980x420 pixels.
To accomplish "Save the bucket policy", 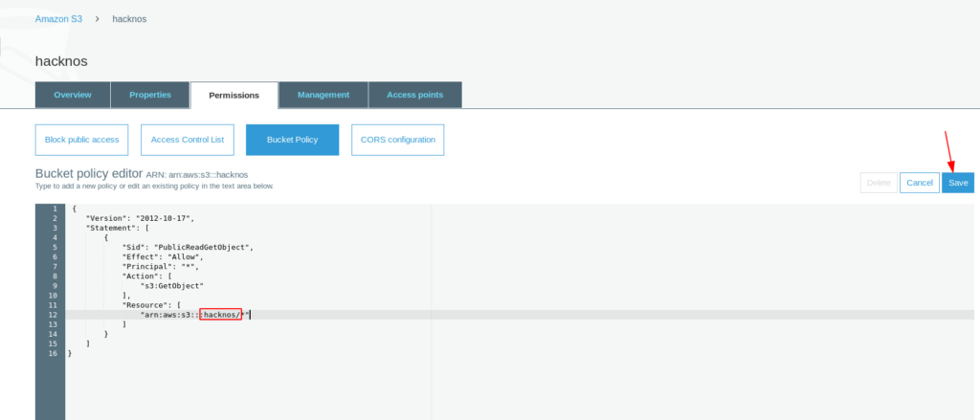I will 958,183.
